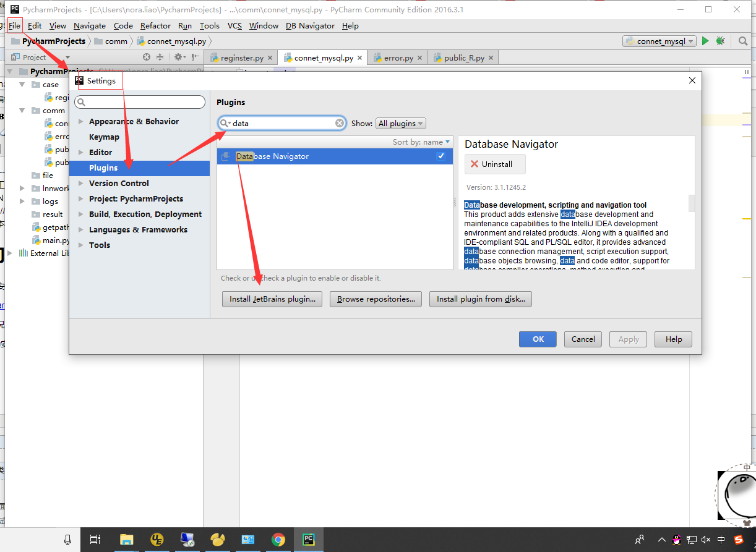756x552 pixels.
Task: Click comm in the breadcrumb bar
Action: click(x=111, y=41)
